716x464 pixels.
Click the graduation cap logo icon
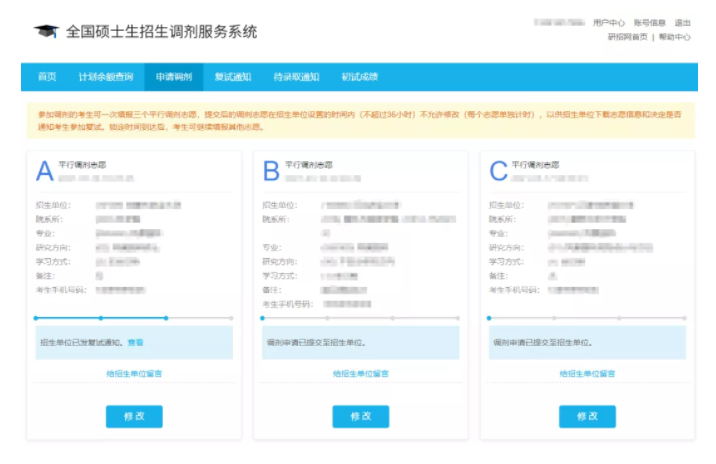tap(46, 32)
